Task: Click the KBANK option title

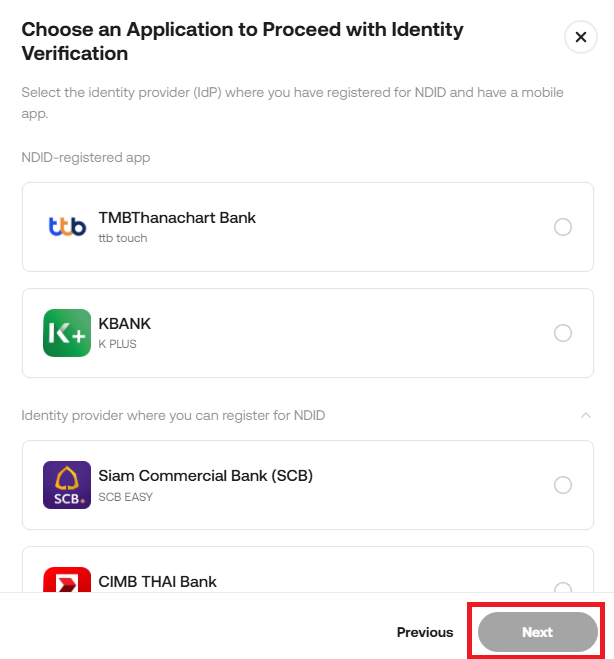Action: pyautogui.click(x=125, y=324)
